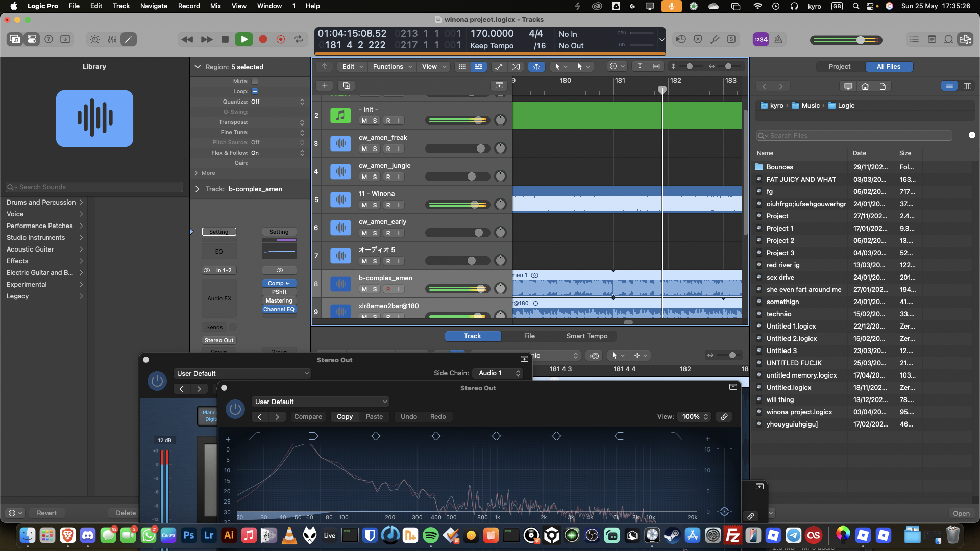Screen dimensions: 980x551
Task: Open the Smart Controls button
Action: tap(95, 39)
